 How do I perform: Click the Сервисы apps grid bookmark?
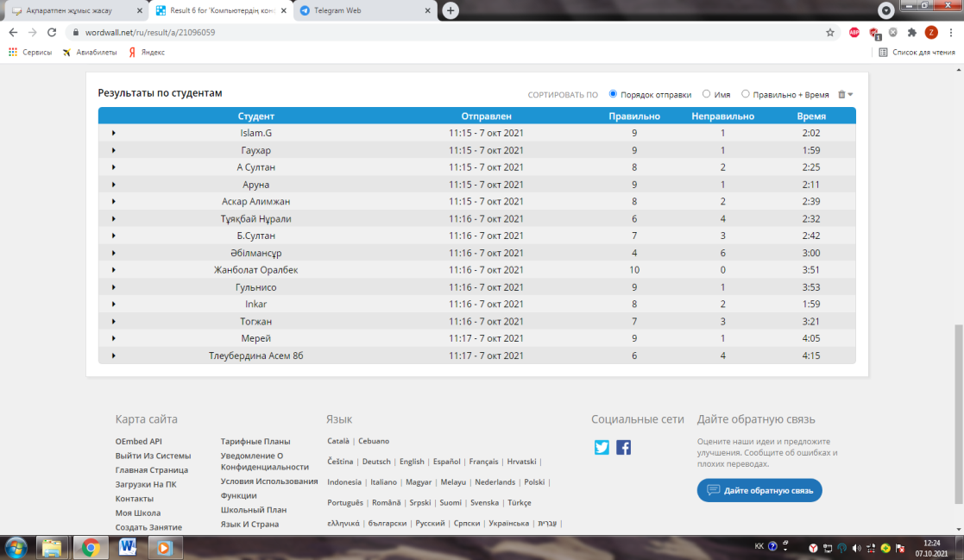coord(30,53)
